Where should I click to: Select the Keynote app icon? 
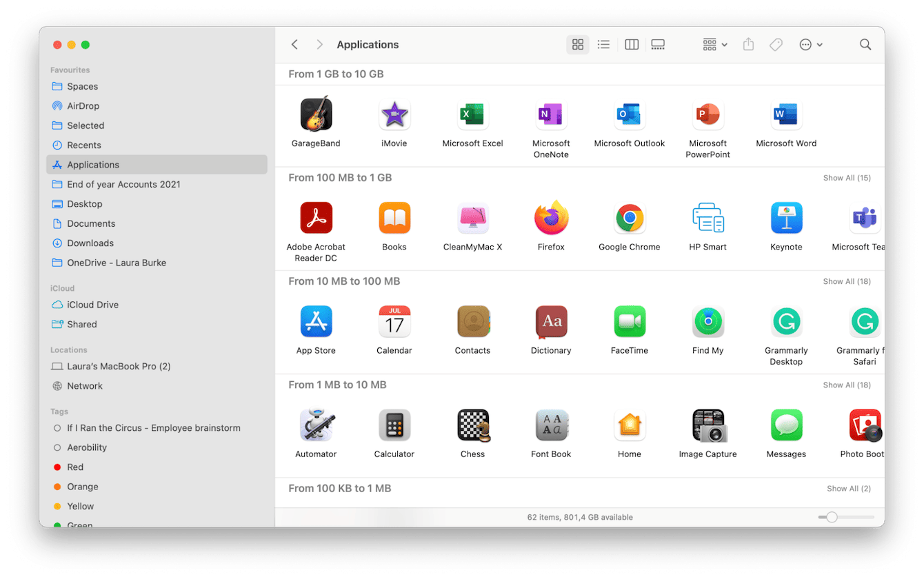pyautogui.click(x=786, y=218)
